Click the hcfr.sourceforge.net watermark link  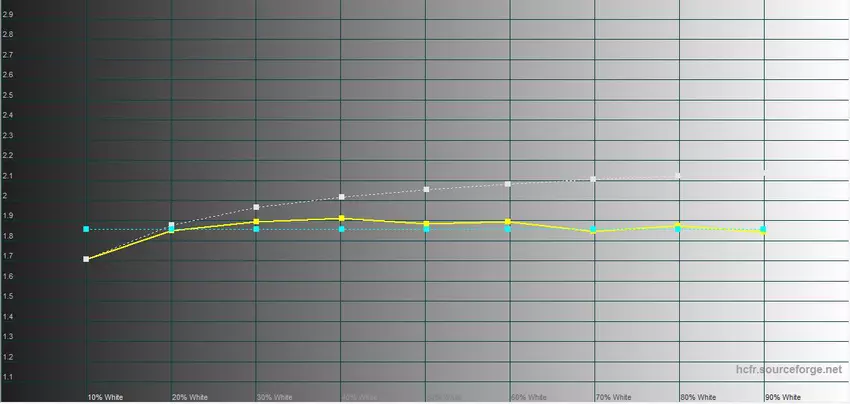point(788,370)
